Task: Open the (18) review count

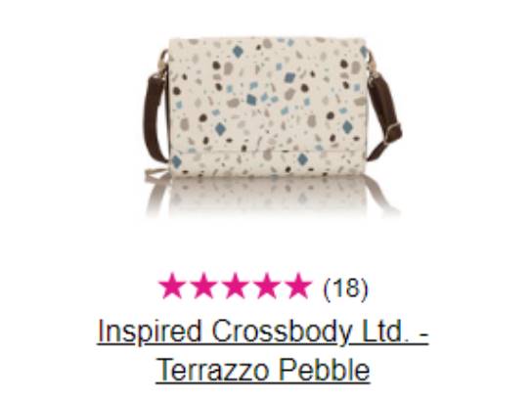Action: point(346,288)
